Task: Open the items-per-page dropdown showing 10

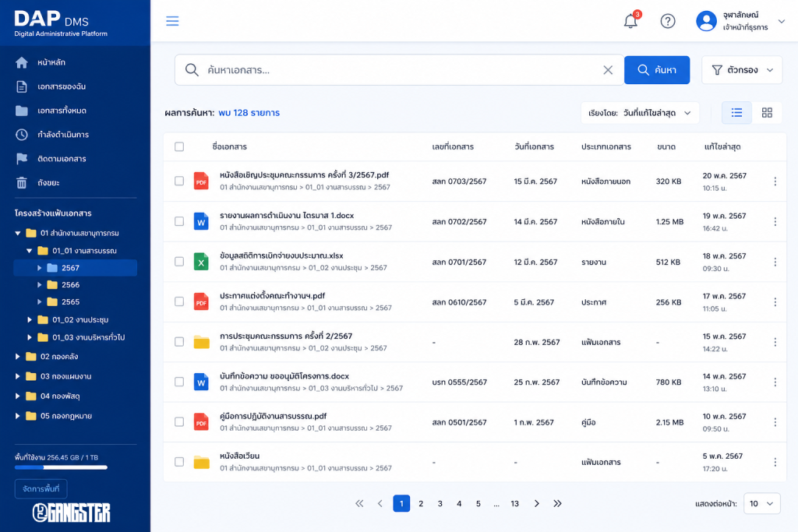Action: [x=761, y=503]
